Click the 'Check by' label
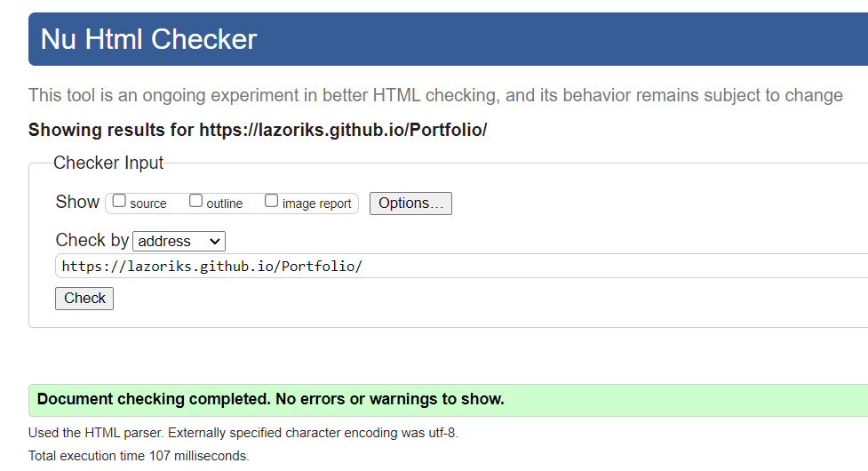Image resolution: width=868 pixels, height=471 pixels. pos(92,240)
